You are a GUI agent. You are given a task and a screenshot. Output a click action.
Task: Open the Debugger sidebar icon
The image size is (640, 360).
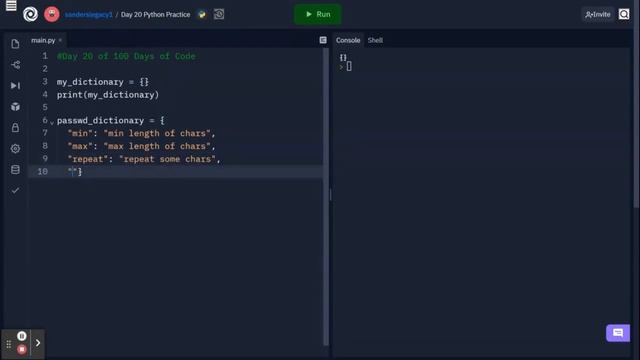(x=16, y=86)
